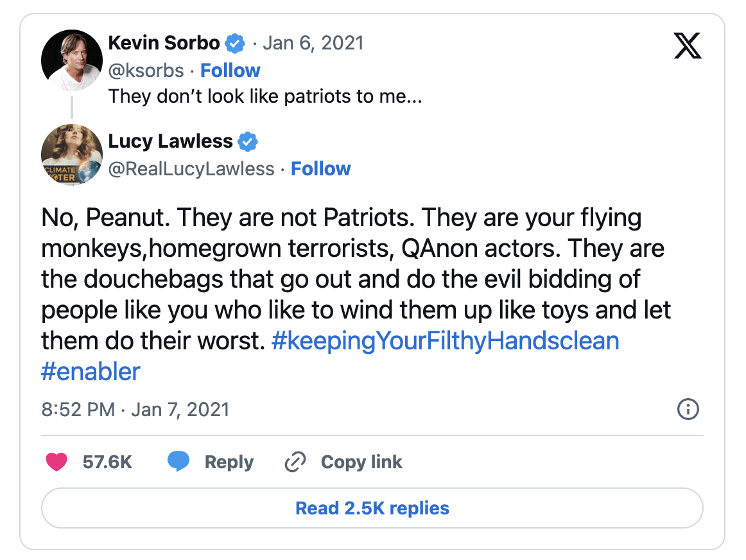
Task: Open the 8:52 PM Jan 7, 2021 timestamp
Action: [135, 410]
